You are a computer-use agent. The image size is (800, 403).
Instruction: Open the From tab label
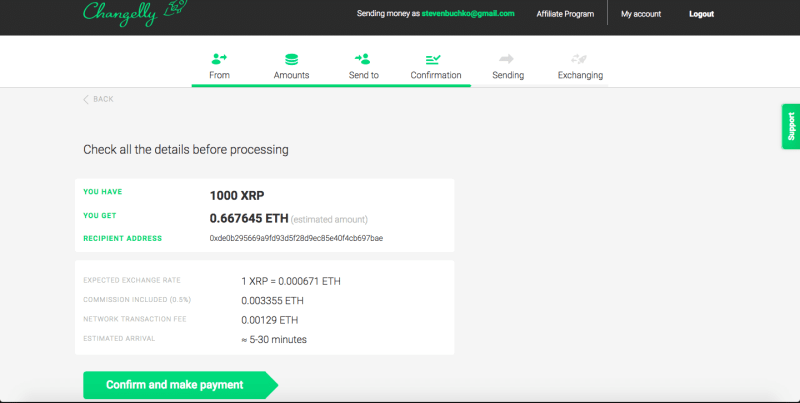pos(219,75)
